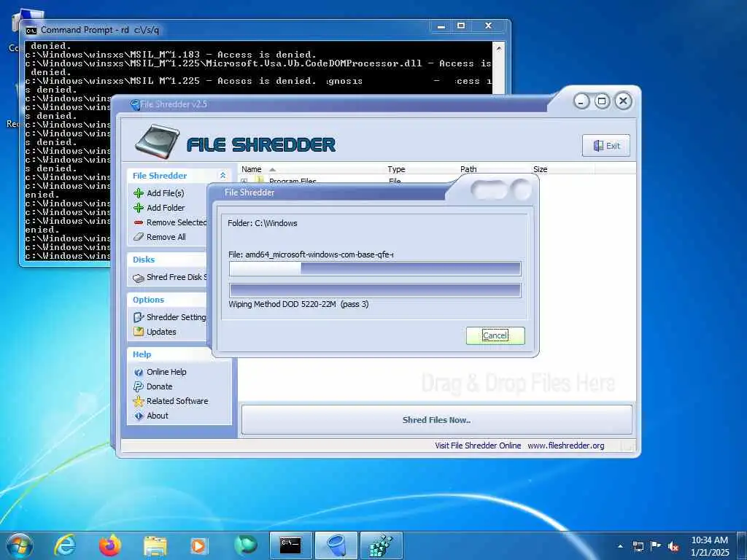Viewport: 747px width, 560px height.
Task: Switch to Command Prompt taskbar button
Action: (290, 545)
